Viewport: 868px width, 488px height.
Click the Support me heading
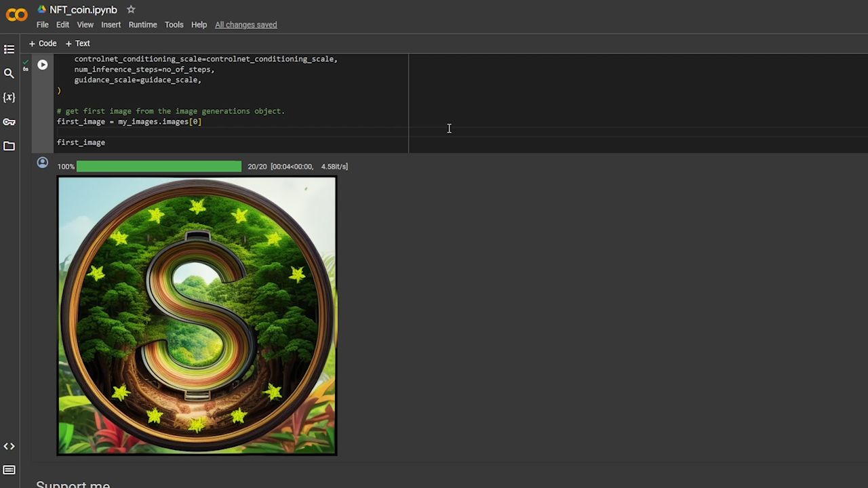pos(73,484)
